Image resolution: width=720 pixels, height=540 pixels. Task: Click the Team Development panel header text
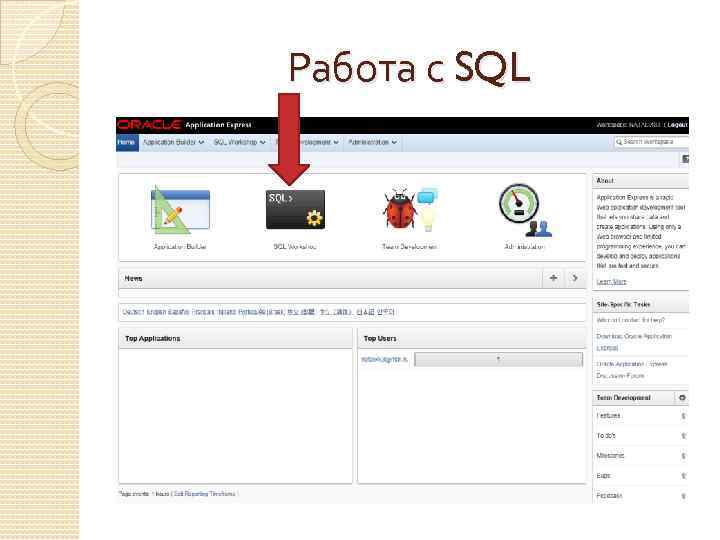click(x=623, y=398)
